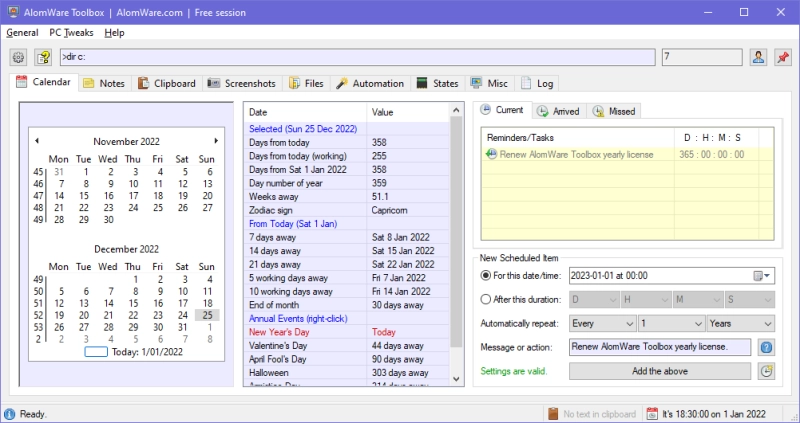
Task: Click the reminder icon on Renew license row
Action: 491,154
